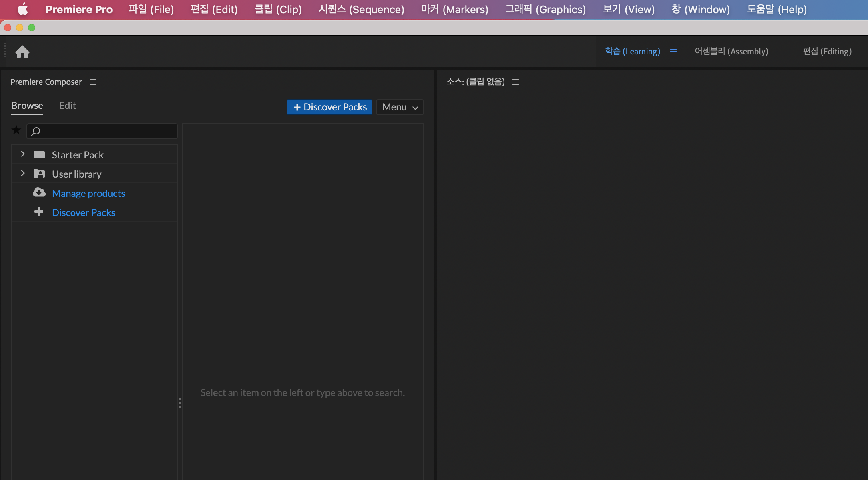Toggle favorites star filter
868x480 pixels.
click(x=16, y=130)
